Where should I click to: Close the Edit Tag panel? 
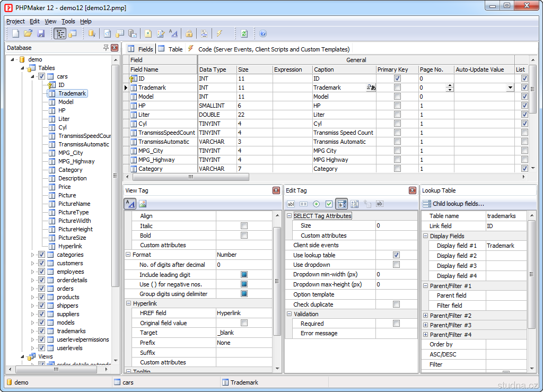[x=412, y=190]
